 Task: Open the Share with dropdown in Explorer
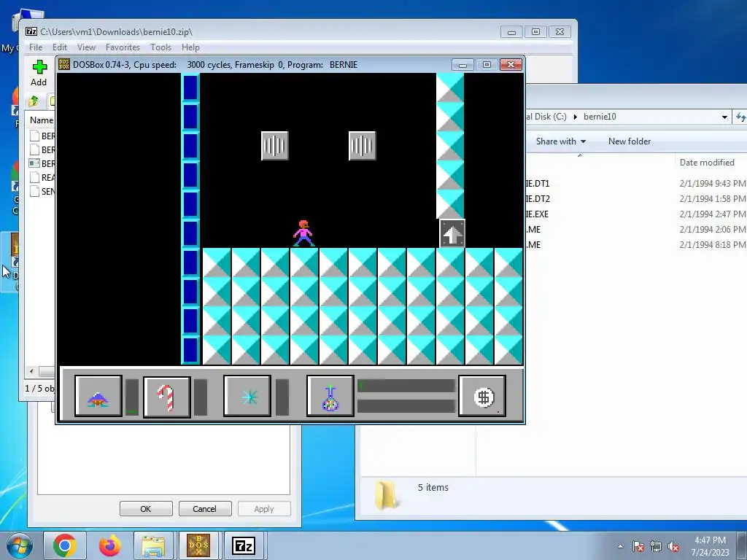click(x=561, y=141)
